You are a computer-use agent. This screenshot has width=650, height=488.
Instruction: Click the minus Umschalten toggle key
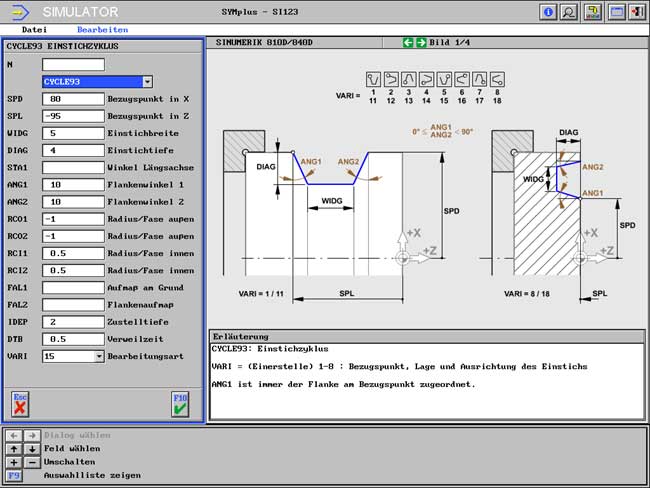point(32,462)
